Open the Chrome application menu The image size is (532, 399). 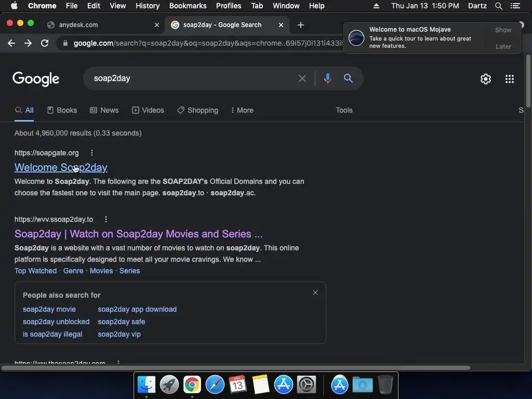click(42, 6)
